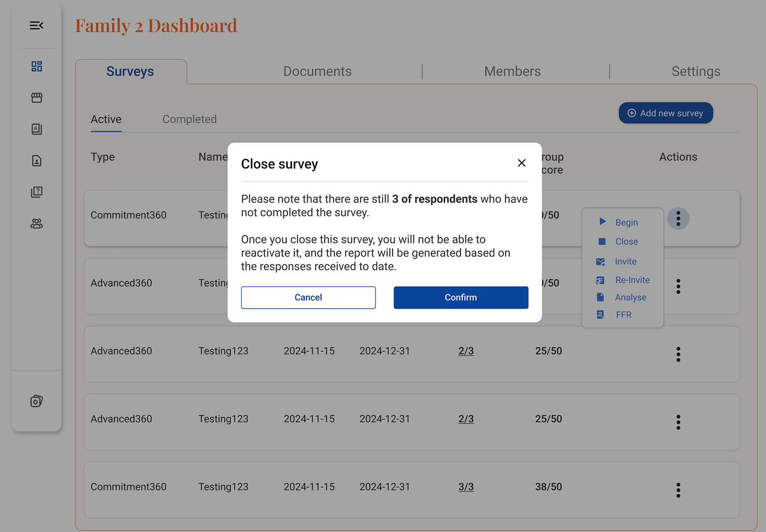Open actions menu for 38/50 Commitment360 row
Image resolution: width=766 pixels, height=532 pixels.
click(678, 490)
